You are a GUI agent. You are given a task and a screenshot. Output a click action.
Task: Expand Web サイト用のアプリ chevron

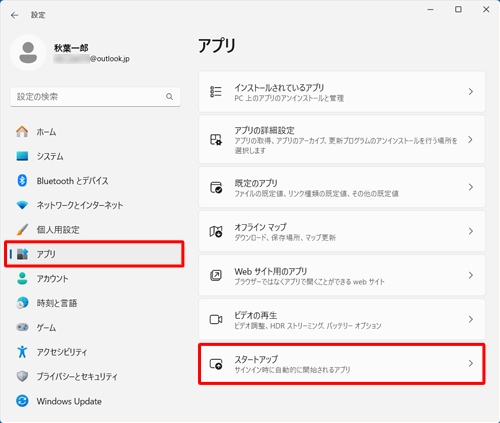click(x=471, y=275)
